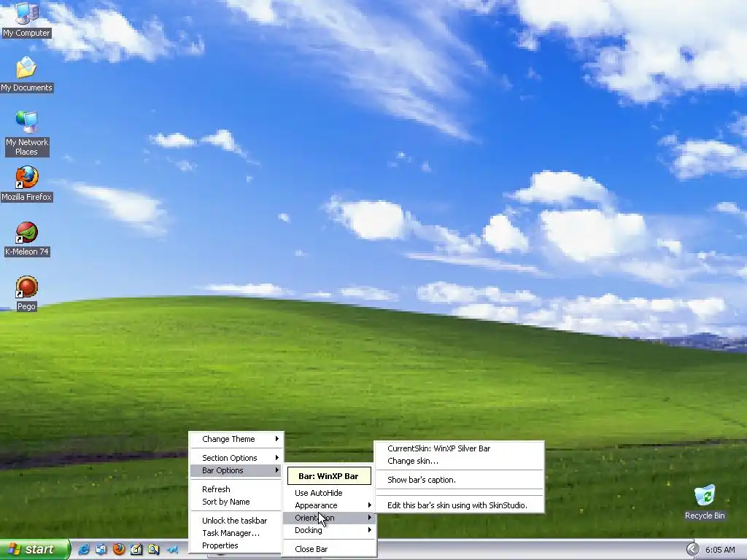Click the notepad-style quick launch icon

click(x=136, y=550)
